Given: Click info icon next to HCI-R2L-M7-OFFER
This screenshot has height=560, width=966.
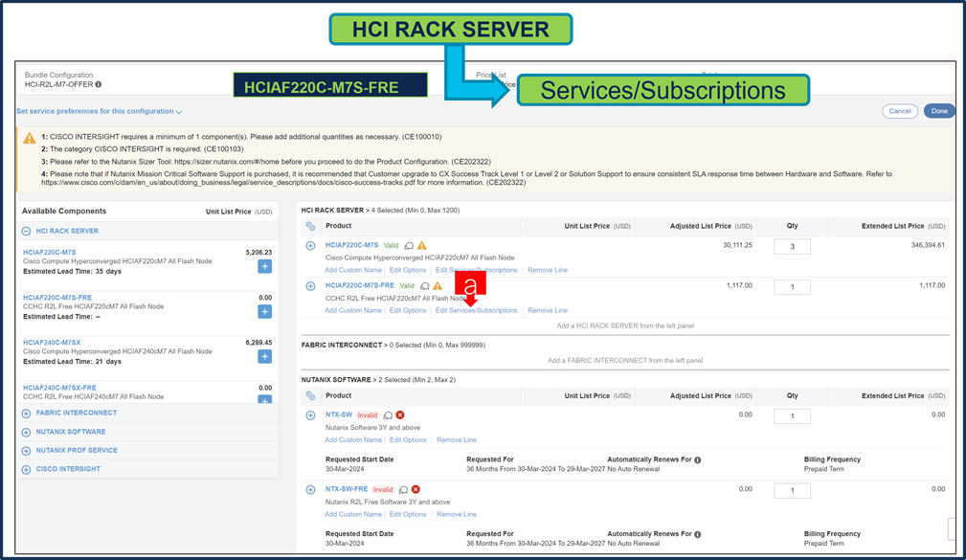Looking at the screenshot, I should (99, 84).
